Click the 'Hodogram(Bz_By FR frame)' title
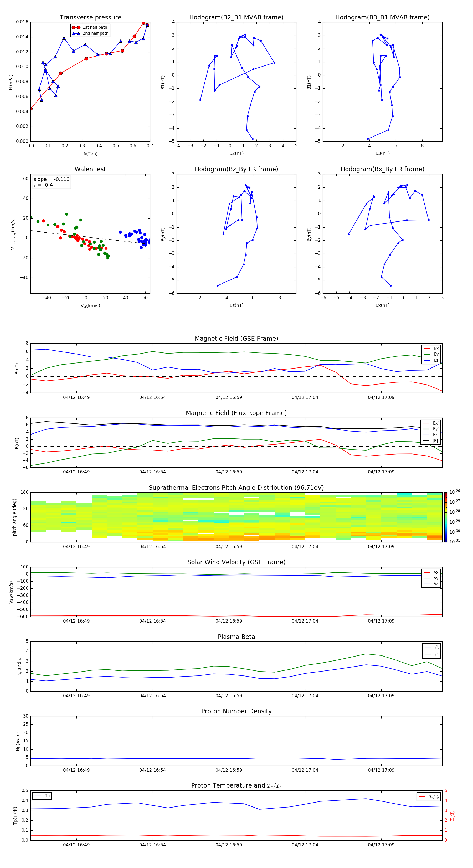The width and height of the screenshot is (473, 868). click(236, 169)
